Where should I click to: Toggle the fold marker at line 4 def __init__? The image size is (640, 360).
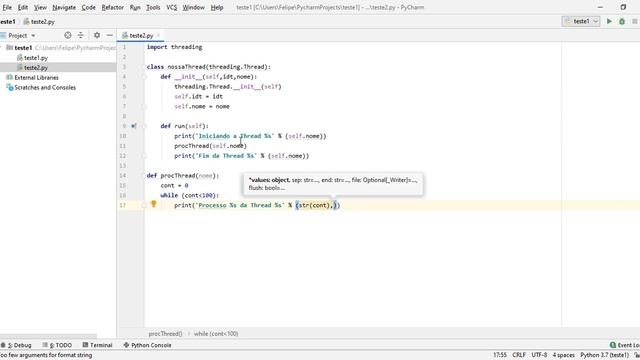pyautogui.click(x=144, y=77)
